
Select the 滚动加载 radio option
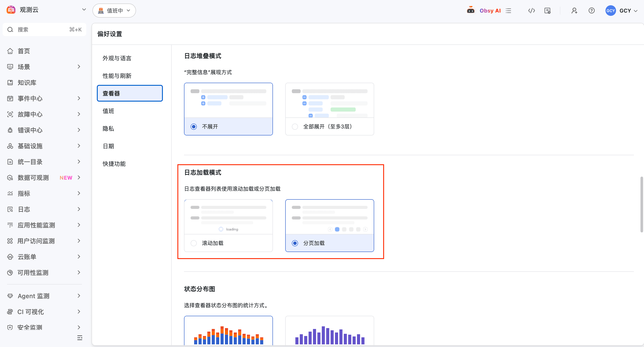pos(193,243)
